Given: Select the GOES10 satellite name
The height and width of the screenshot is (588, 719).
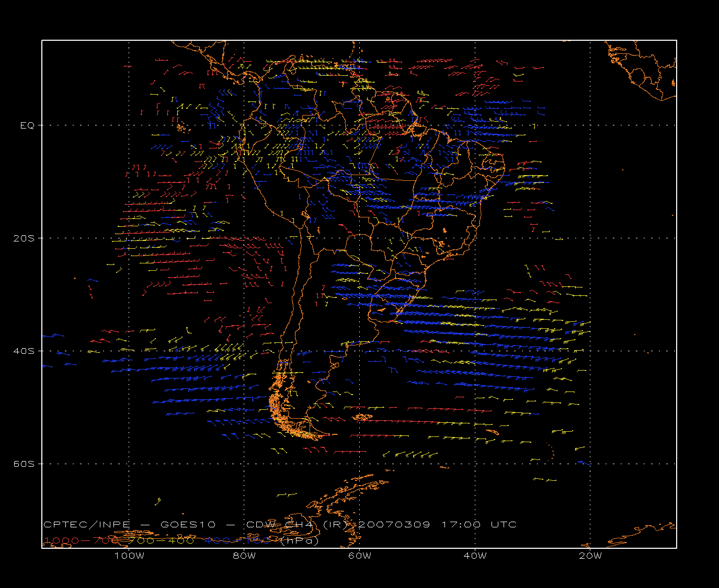Looking at the screenshot, I should pyautogui.click(x=187, y=524).
